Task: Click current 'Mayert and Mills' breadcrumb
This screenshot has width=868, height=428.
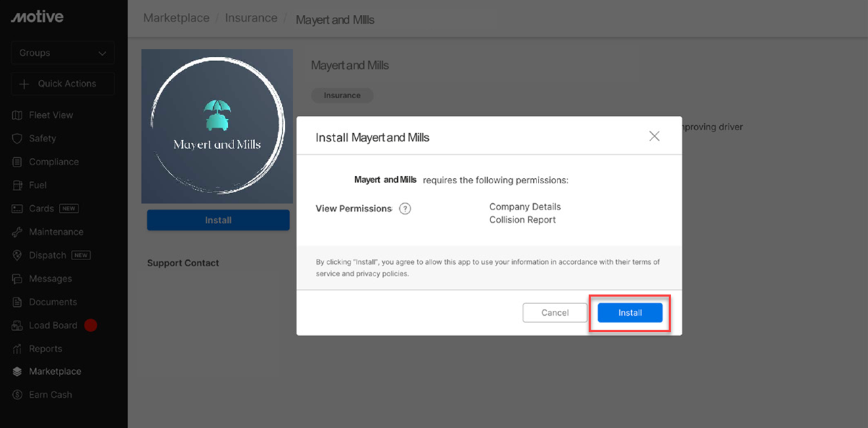Action: [x=335, y=20]
